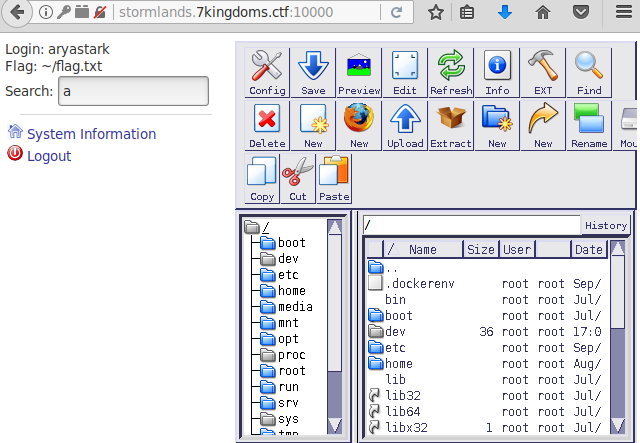
Task: Reload the page using browser reload icon
Action: point(396,12)
